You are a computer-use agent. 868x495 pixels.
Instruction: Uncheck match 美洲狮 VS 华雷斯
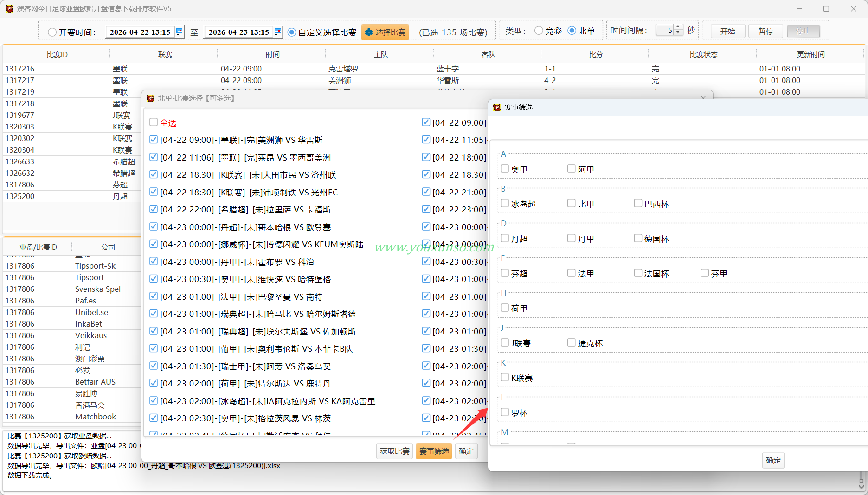coord(154,139)
